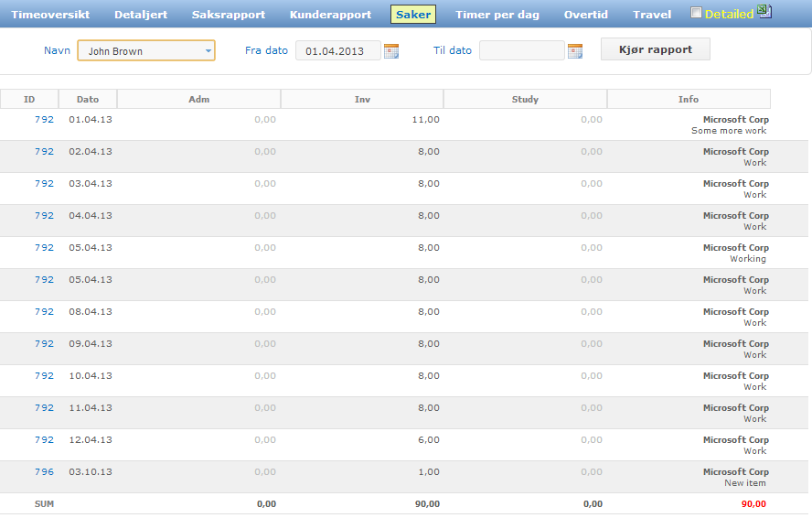Select the Kunderapport tab
Screen dimensions: 812x518
click(x=330, y=15)
